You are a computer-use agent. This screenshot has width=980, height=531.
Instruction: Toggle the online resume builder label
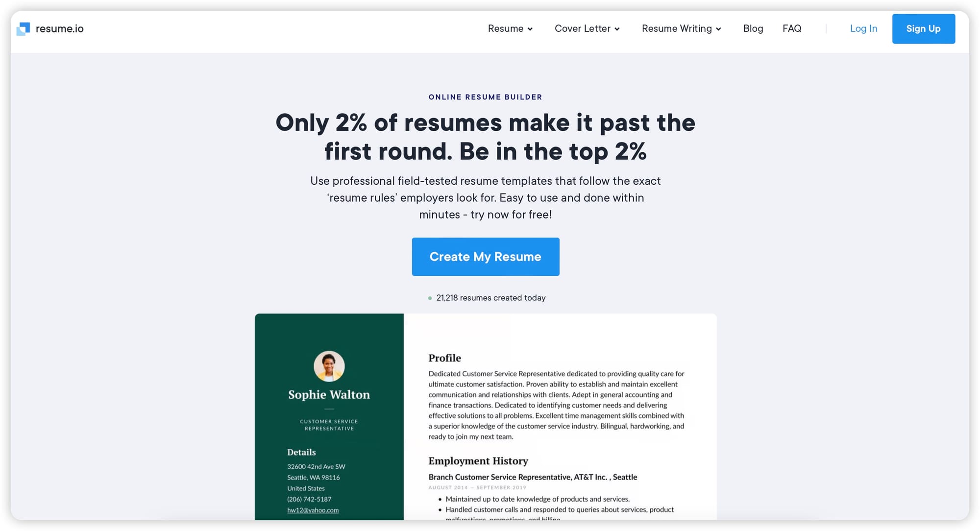click(x=485, y=96)
